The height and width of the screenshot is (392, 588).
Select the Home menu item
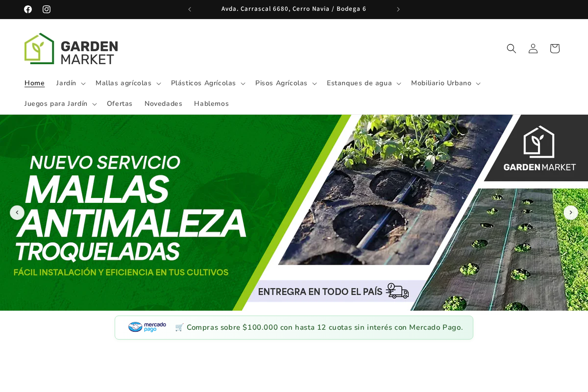[x=34, y=83]
